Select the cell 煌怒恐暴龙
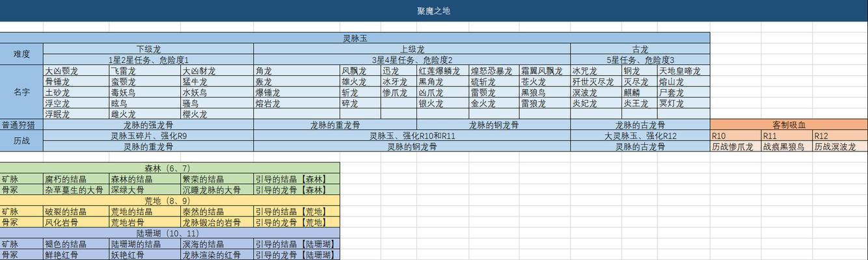 click(494, 70)
